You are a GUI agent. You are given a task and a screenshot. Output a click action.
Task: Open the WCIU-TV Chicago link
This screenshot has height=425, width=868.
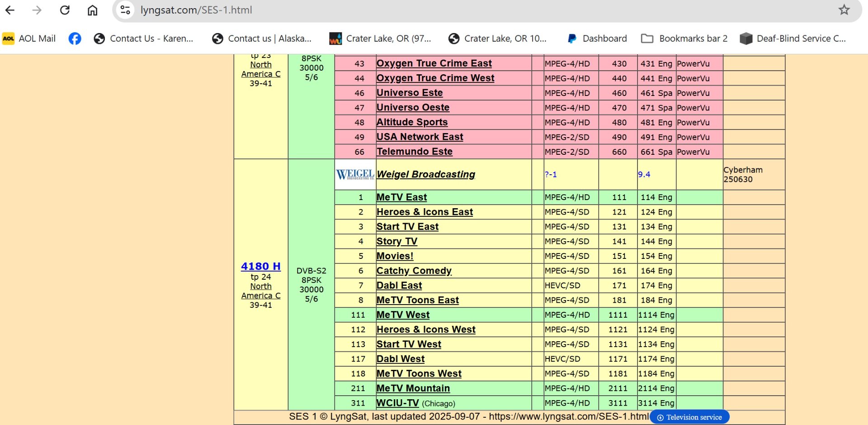(398, 403)
